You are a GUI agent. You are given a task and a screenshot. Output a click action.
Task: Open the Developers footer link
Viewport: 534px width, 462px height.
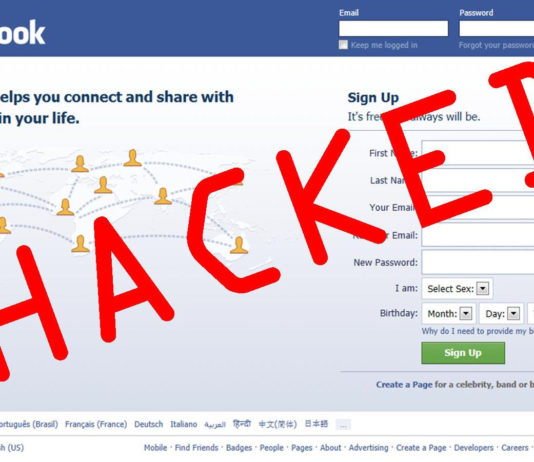(x=473, y=448)
